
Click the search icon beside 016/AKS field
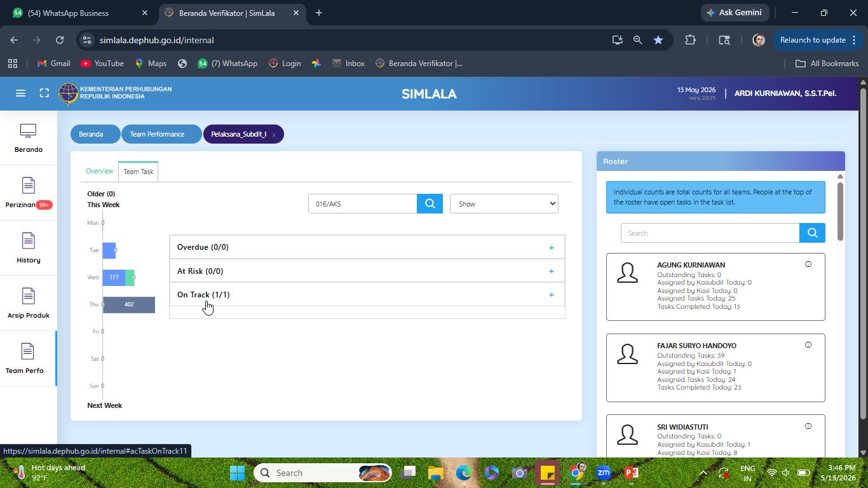point(430,204)
